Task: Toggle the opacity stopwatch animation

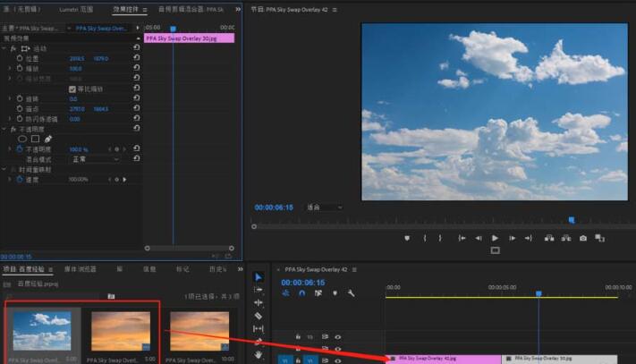Action: pos(20,149)
